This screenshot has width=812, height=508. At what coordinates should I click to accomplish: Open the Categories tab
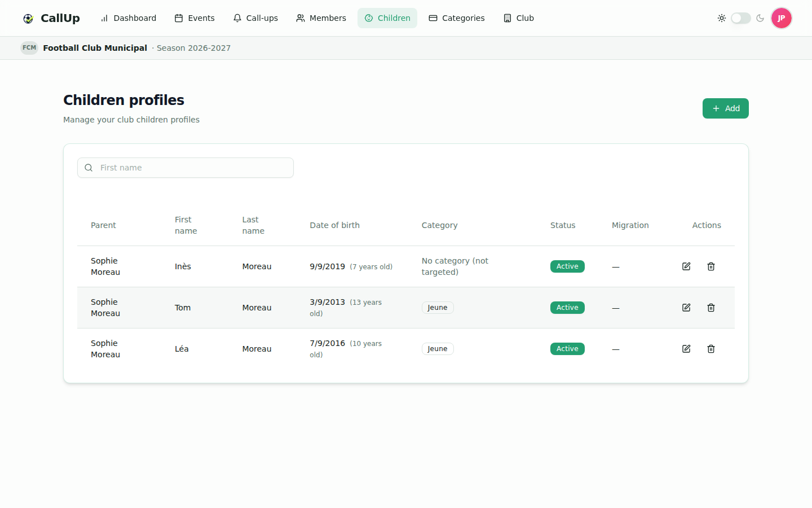pyautogui.click(x=457, y=18)
